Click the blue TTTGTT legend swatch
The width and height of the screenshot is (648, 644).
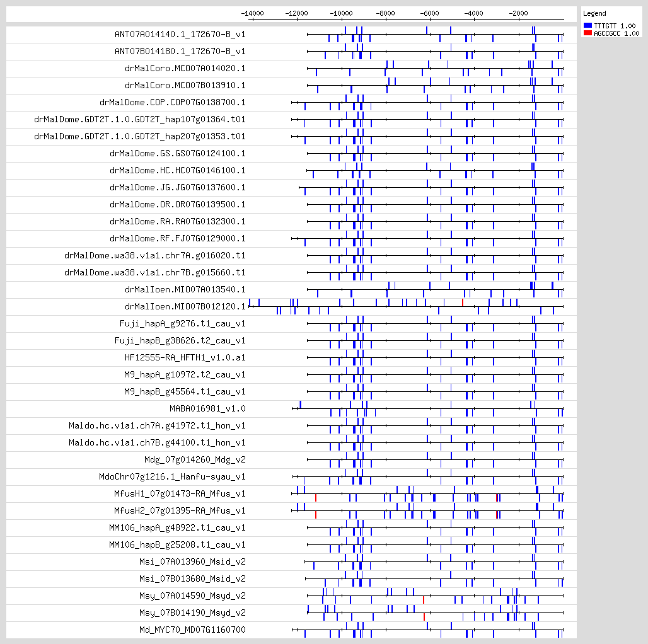pos(588,25)
